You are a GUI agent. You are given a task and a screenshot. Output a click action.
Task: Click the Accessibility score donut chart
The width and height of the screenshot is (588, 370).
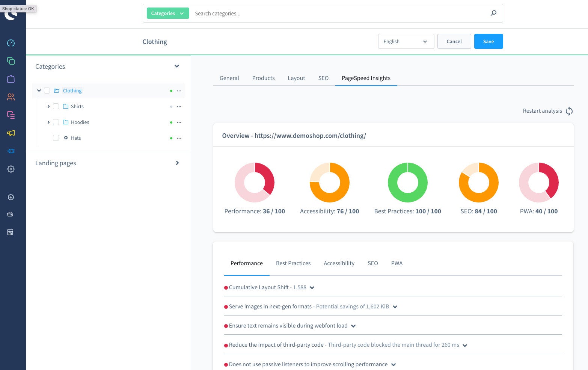point(330,183)
